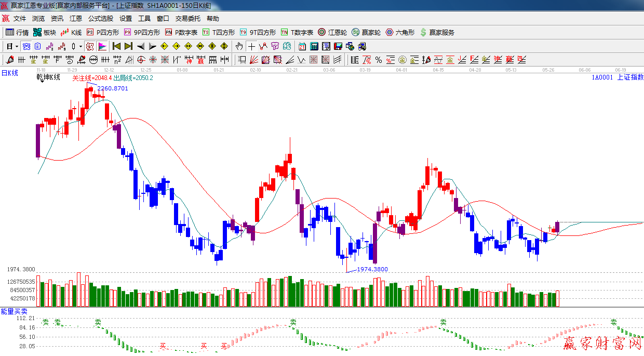Open the 公式选股 menu
Screen dimensions: 644x356
pyautogui.click(x=100, y=18)
